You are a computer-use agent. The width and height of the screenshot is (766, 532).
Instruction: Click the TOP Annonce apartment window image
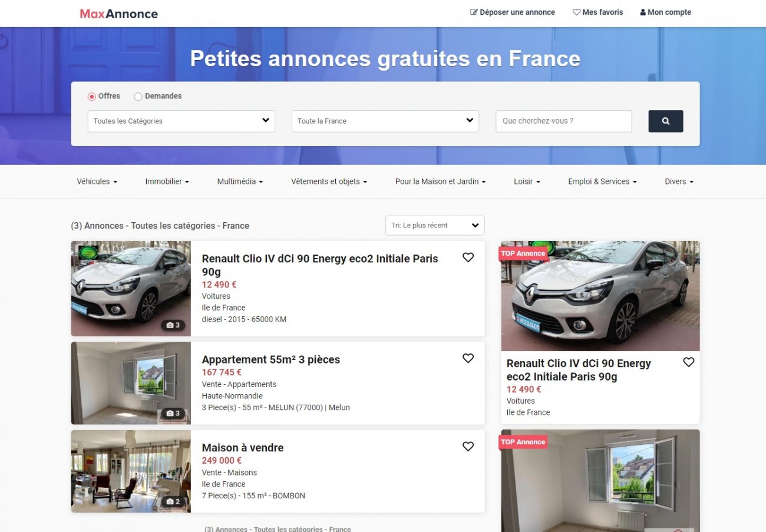600,481
